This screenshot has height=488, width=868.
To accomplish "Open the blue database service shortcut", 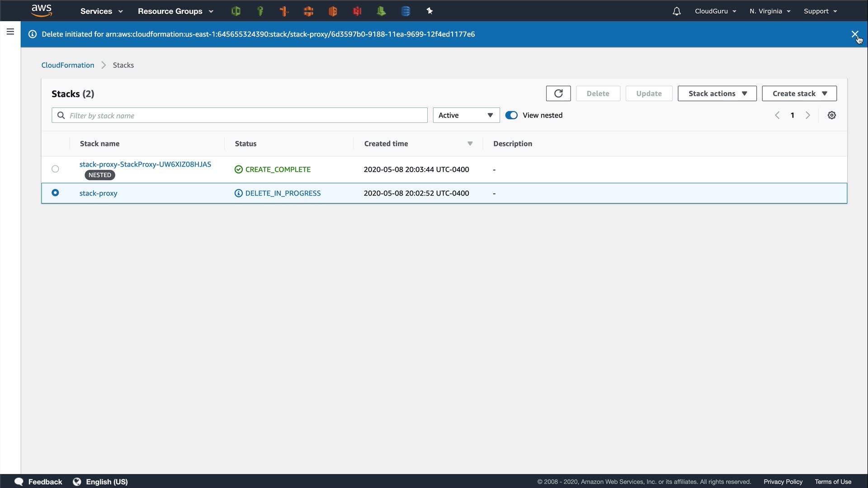I will 406,11.
